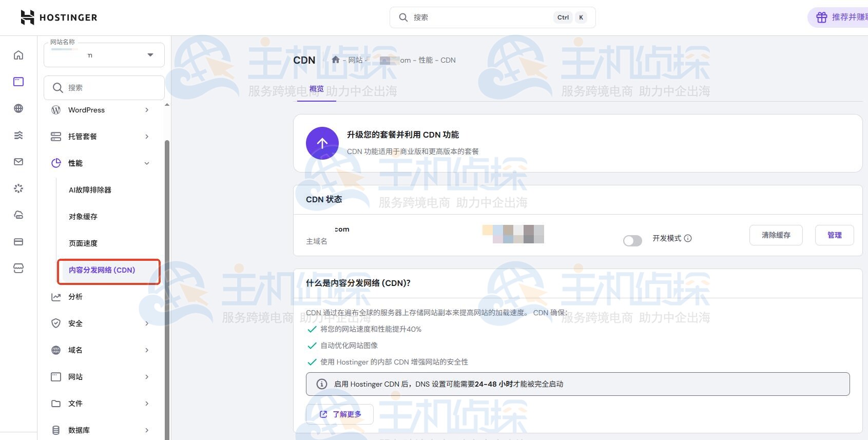Open the domains globe icon in left rail
Viewport: 868px width, 440px height.
coord(18,108)
